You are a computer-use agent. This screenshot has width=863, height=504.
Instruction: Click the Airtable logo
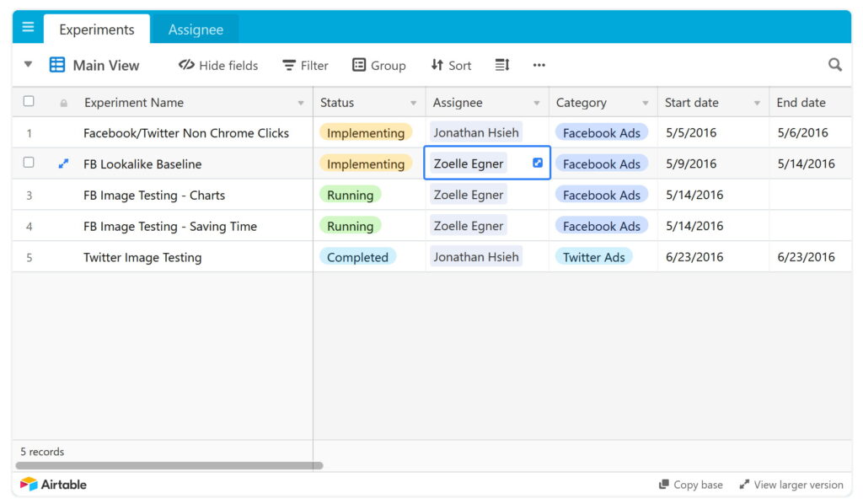click(x=53, y=485)
